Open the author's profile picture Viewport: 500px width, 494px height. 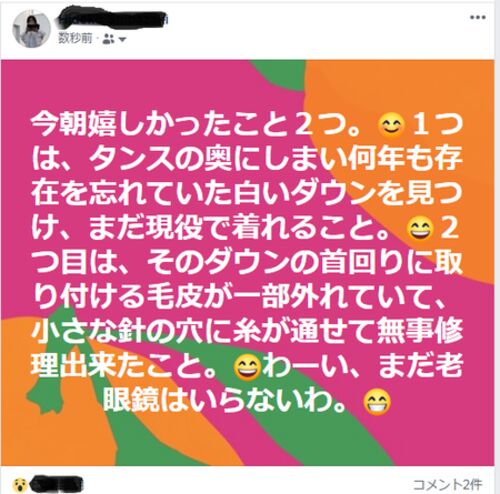pyautogui.click(x=31, y=29)
